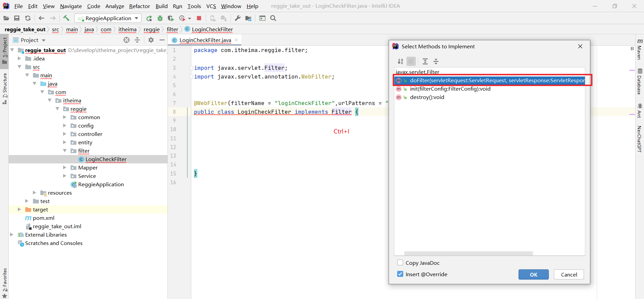Open the Build menu
This screenshot has width=644, height=299.
click(x=161, y=6)
